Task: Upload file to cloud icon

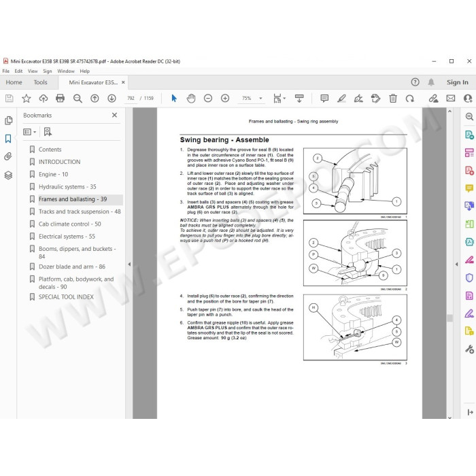Action: tap(44, 99)
